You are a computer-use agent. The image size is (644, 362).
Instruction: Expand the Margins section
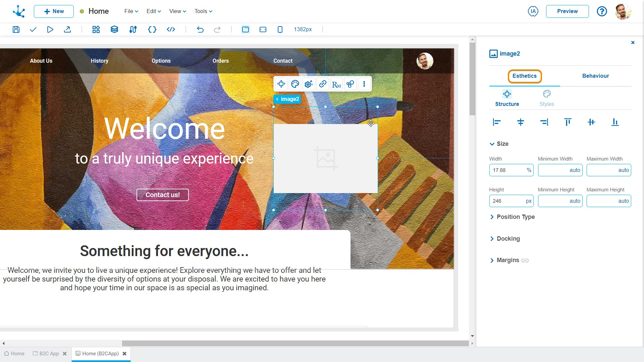(x=507, y=260)
